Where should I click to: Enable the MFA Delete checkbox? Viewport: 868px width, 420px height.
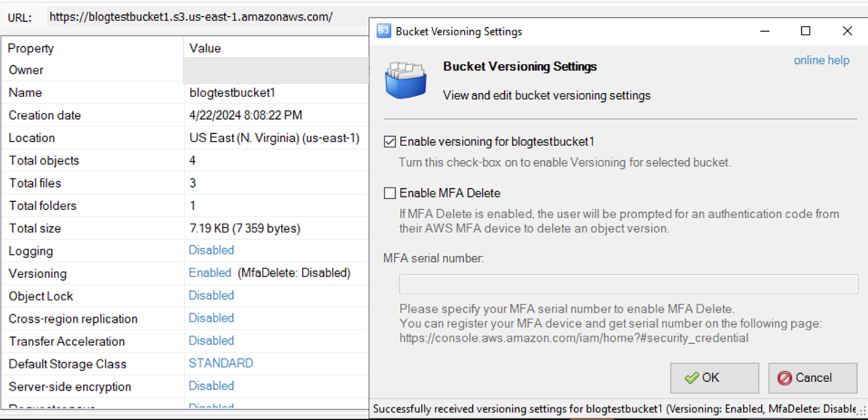click(390, 193)
